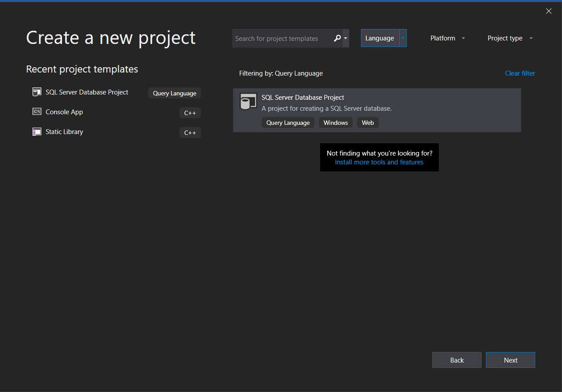
Task: Go back with the Back button
Action: coord(456,360)
